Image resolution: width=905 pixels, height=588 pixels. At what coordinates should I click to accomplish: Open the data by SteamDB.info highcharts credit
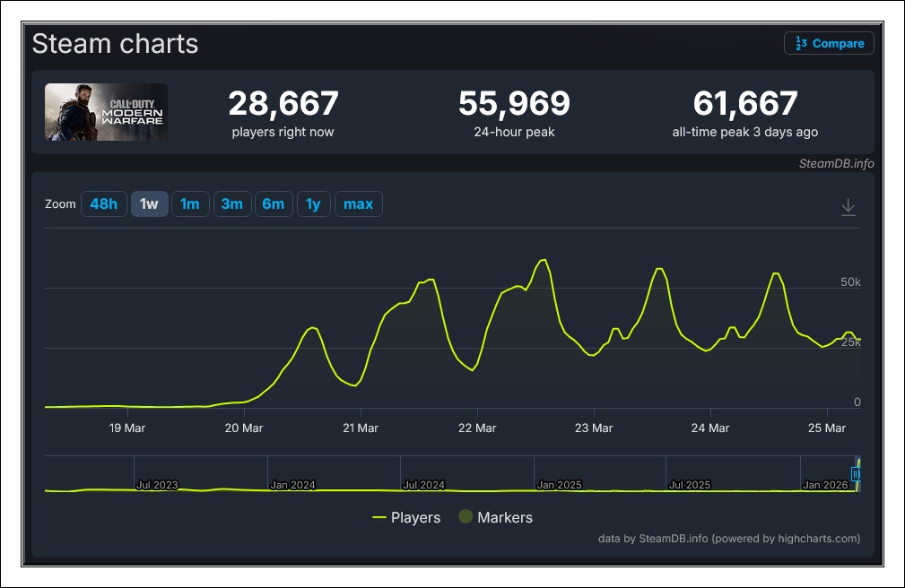729,539
